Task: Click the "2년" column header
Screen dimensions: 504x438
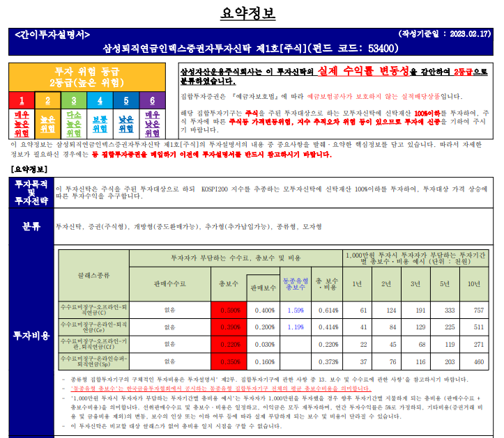Action: coord(386,284)
